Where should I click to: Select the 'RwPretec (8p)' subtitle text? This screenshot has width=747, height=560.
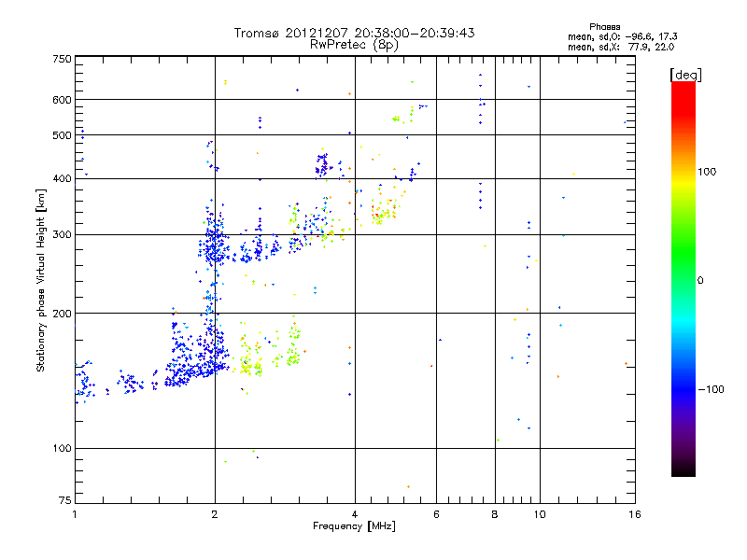pyautogui.click(x=354, y=45)
